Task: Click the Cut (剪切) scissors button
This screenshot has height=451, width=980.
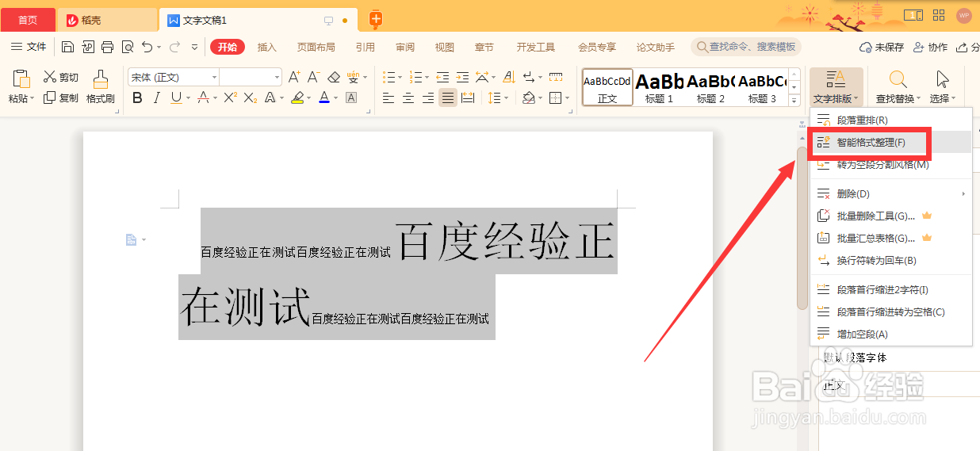Action: click(x=61, y=77)
